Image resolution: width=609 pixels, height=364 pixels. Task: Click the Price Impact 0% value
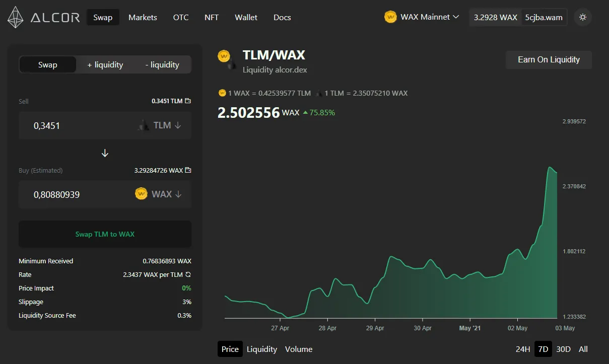[186, 288]
